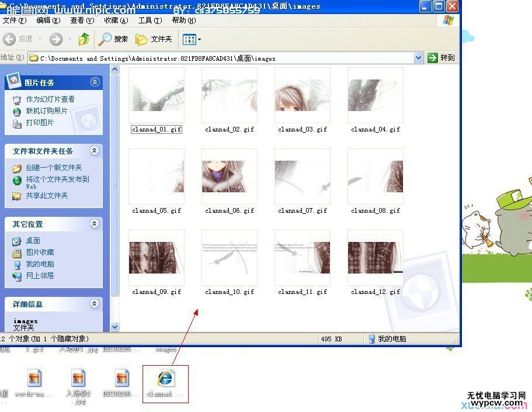Go up one folder level
Screen dimensions: 532x412
click(x=84, y=39)
